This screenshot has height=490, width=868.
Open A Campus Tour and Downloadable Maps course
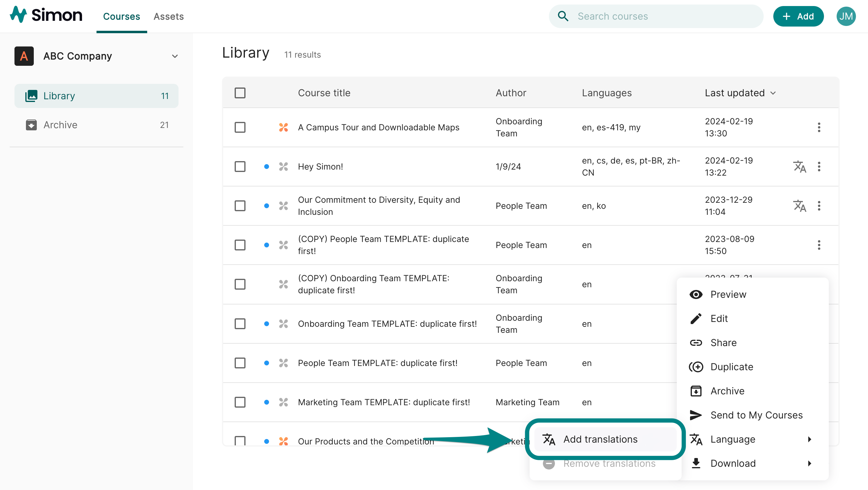tap(379, 127)
